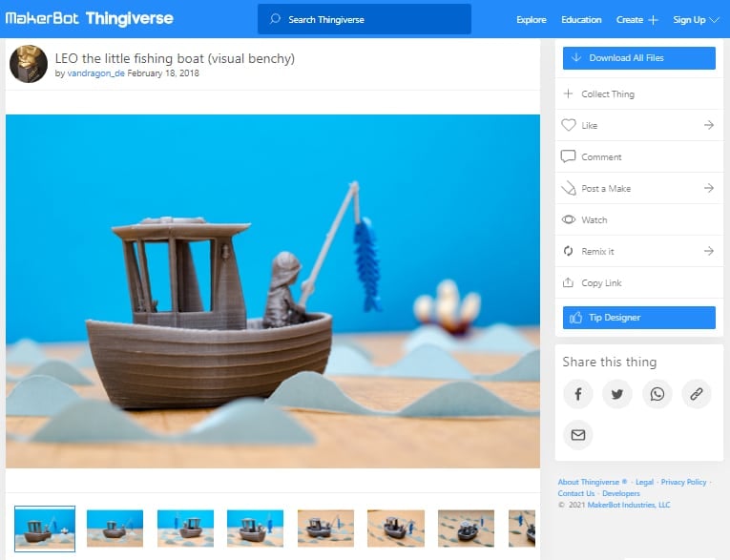Share this thing on Twitter

617,394
